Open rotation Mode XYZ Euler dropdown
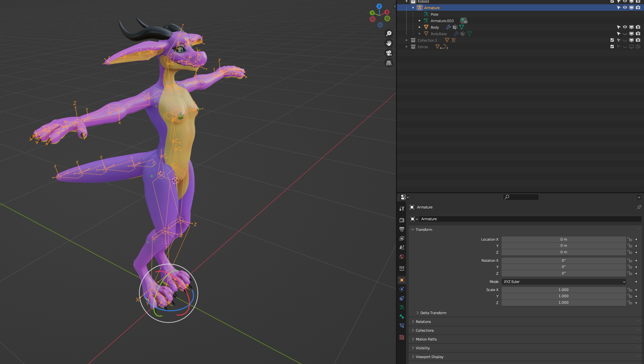Screen dimensions: 644x364 pos(564,282)
